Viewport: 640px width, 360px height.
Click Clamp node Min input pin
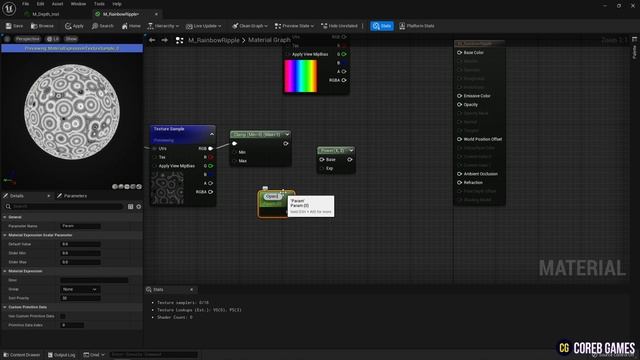pos(235,152)
